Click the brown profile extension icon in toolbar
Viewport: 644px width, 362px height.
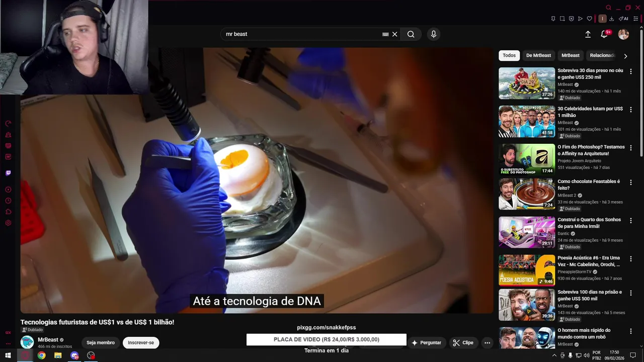pyautogui.click(x=602, y=19)
